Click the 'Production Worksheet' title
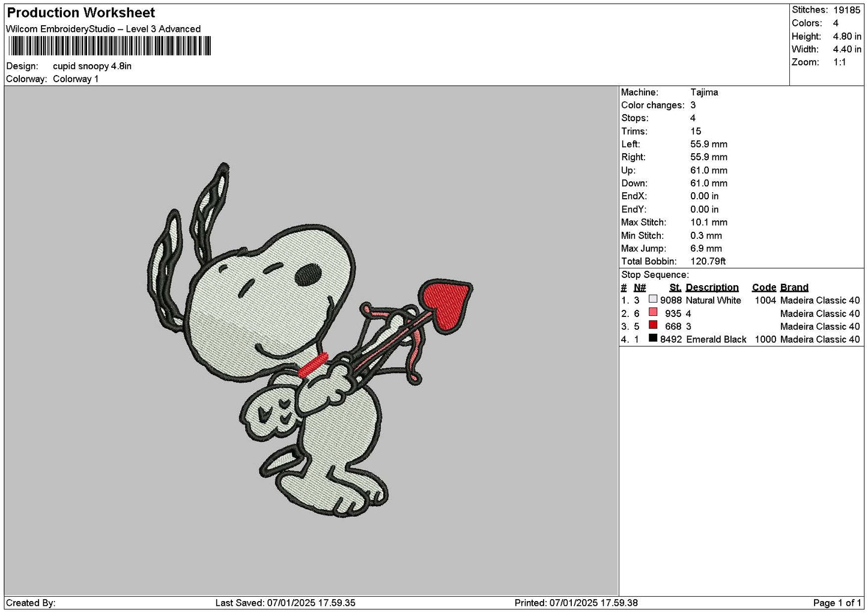 [80, 13]
